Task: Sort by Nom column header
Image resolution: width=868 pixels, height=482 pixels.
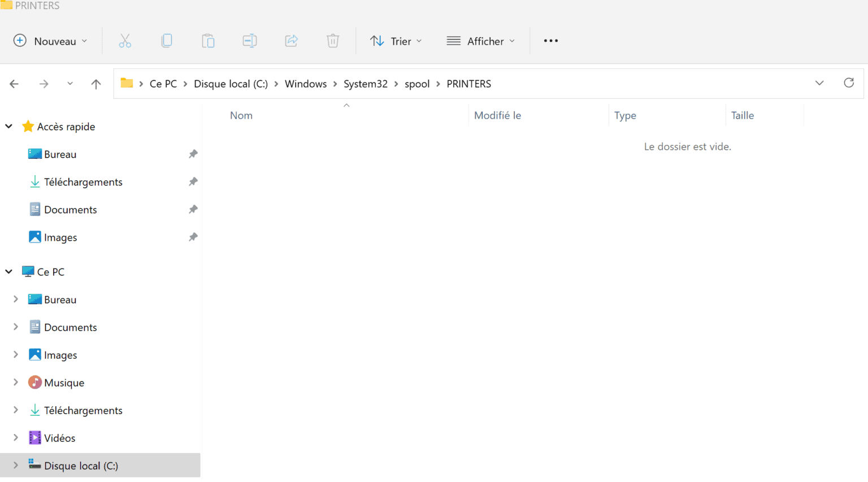Action: [241, 115]
